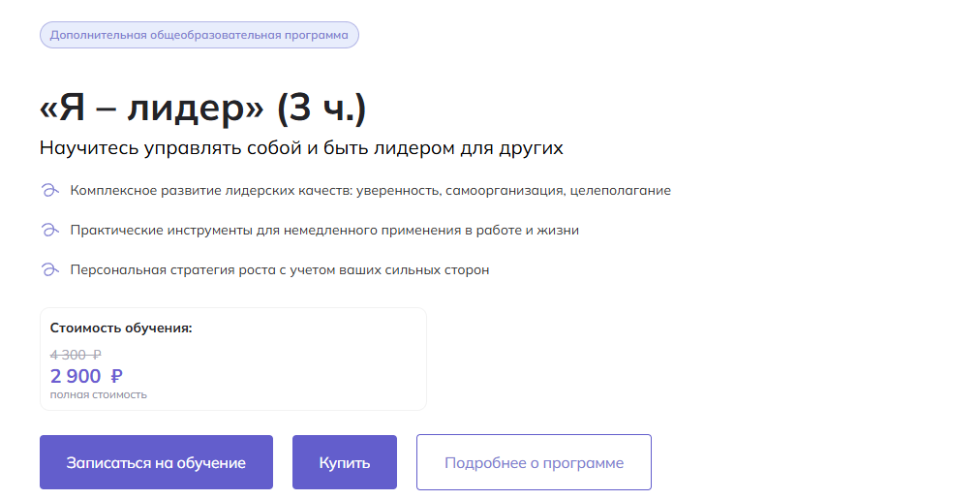Image resolution: width=980 pixels, height=500 pixels.
Task: Click the "Стоимость обучения:" label
Action: 121,328
